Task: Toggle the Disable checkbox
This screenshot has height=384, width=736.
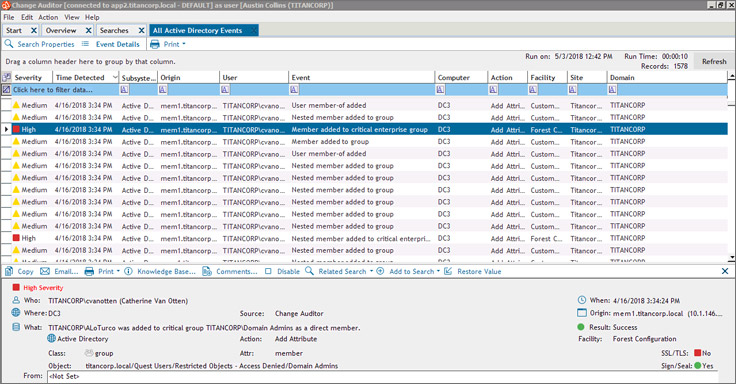Action: tap(268, 271)
